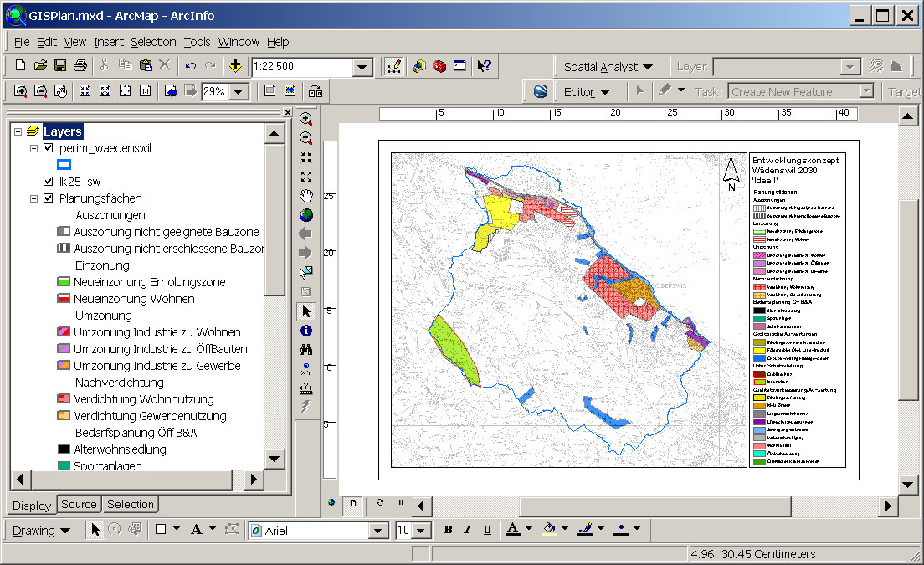Select the Identify tool

pos(305,331)
